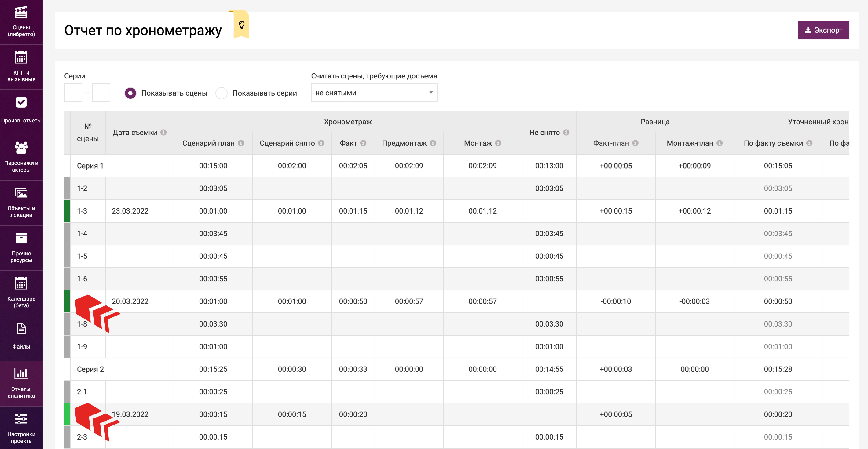This screenshot has width=868, height=449.
Task: Click the green status marker of row 1-3
Action: [x=67, y=211]
